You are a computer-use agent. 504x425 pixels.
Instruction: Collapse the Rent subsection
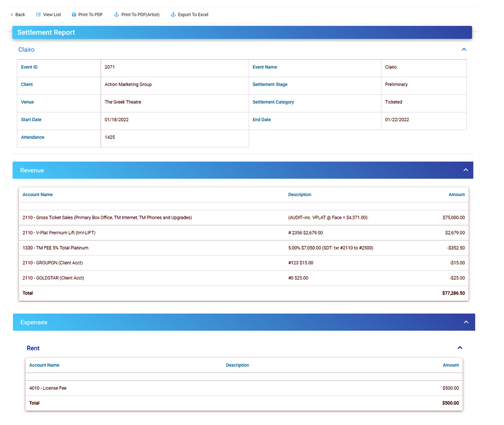[x=460, y=348]
